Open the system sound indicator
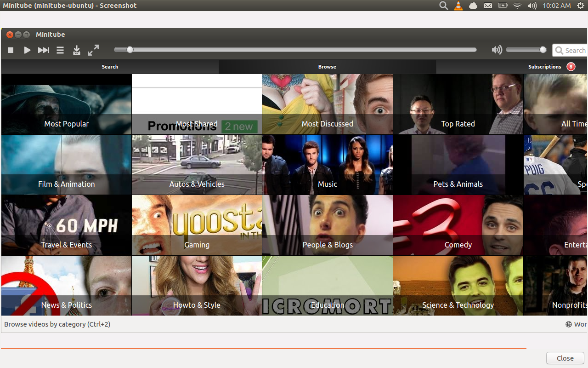 pyautogui.click(x=532, y=6)
